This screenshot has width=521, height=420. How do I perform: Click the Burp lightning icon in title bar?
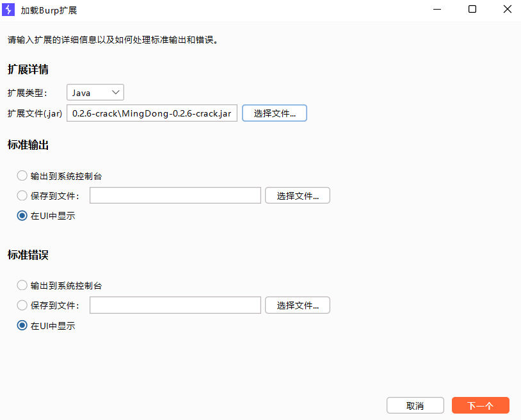pyautogui.click(x=9, y=10)
